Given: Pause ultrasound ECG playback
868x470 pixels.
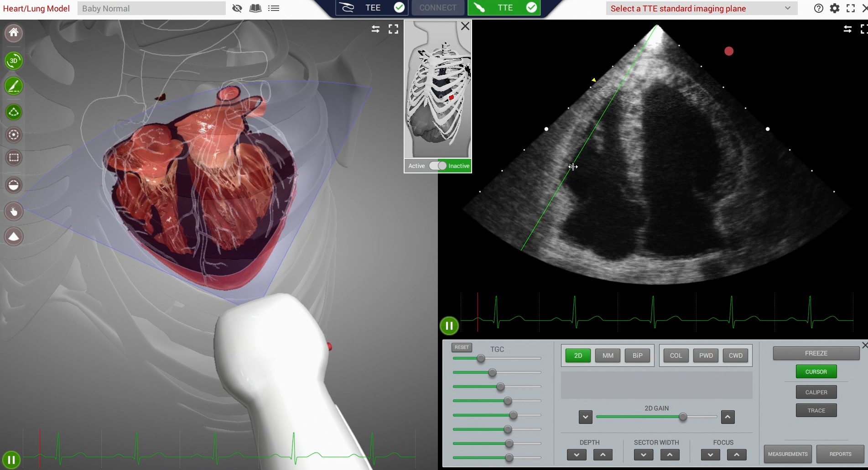Looking at the screenshot, I should (x=449, y=326).
